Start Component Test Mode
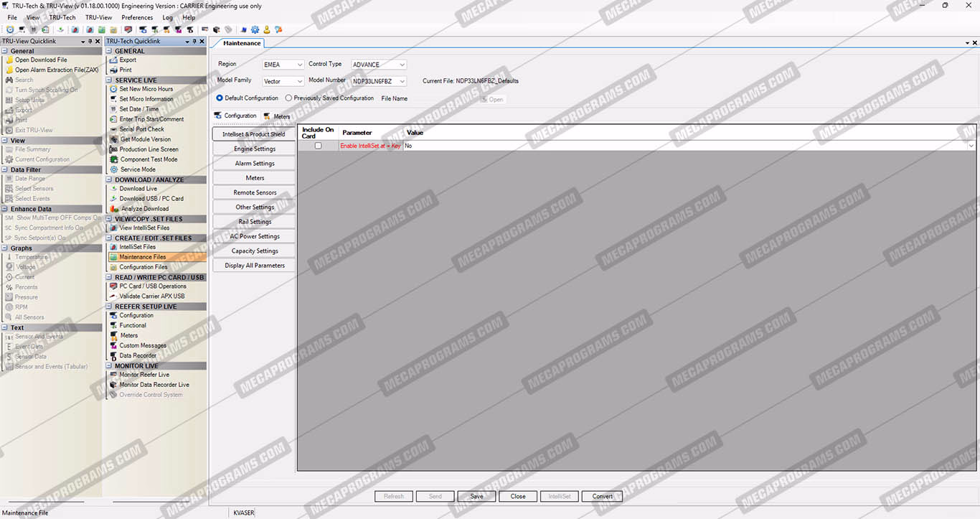Viewport: 980px width, 519px height. (149, 159)
